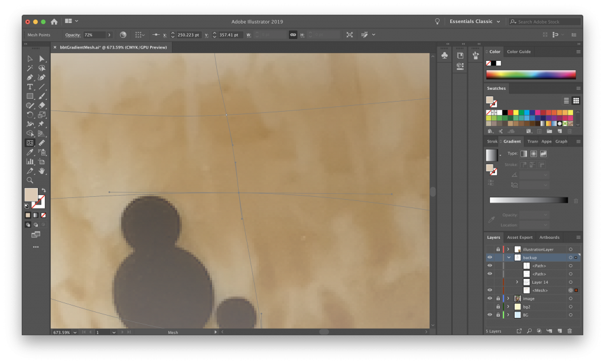Viewport: 605px width, 364px height.
Task: Open the Essentials Classic workspace dropdown
Action: [473, 21]
